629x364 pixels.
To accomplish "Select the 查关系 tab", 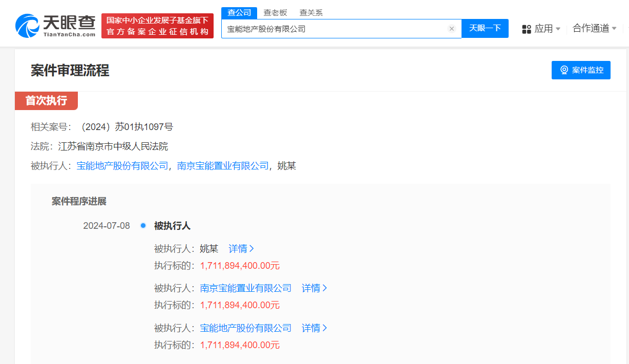I will [x=311, y=13].
